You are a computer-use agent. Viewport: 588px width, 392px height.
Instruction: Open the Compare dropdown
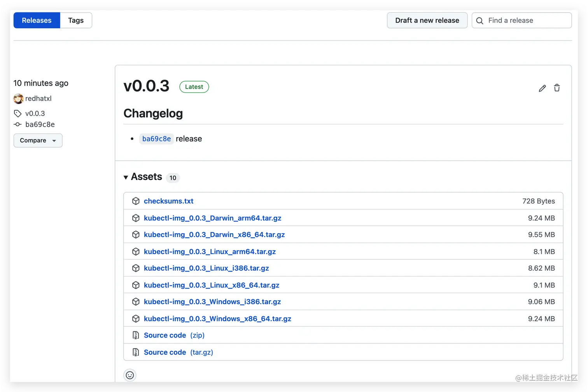point(38,140)
